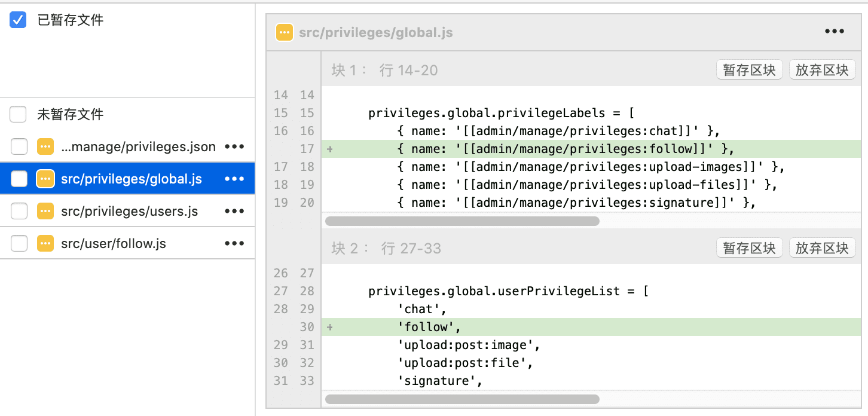Check the box for manage/privileges.json
This screenshot has width=868, height=416.
coord(19,146)
